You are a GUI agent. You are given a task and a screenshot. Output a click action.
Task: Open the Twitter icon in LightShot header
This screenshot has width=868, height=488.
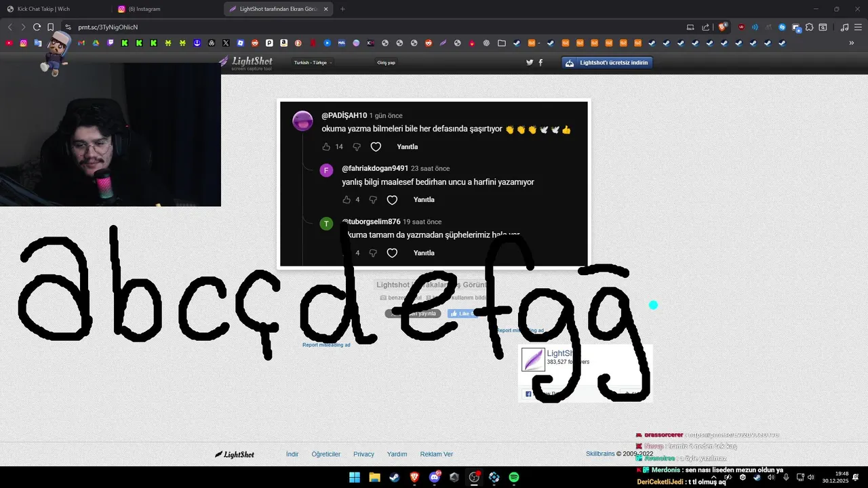click(x=530, y=62)
